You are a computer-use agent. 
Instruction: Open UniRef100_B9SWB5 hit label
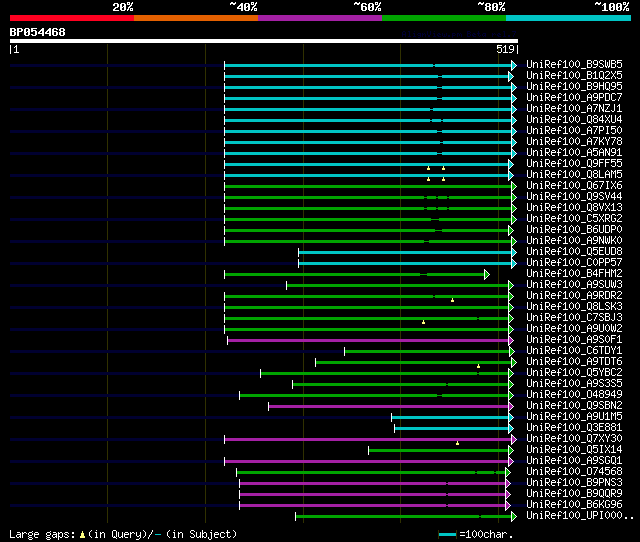pos(574,64)
